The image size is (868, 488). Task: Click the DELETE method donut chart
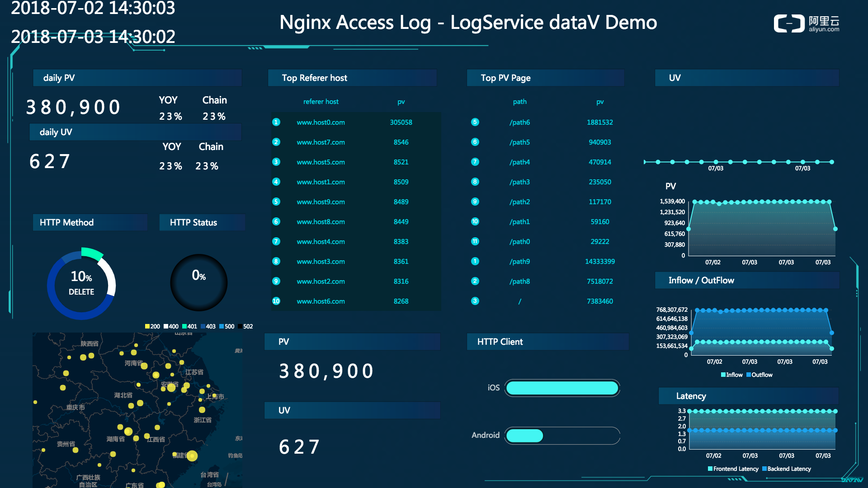pyautogui.click(x=81, y=284)
